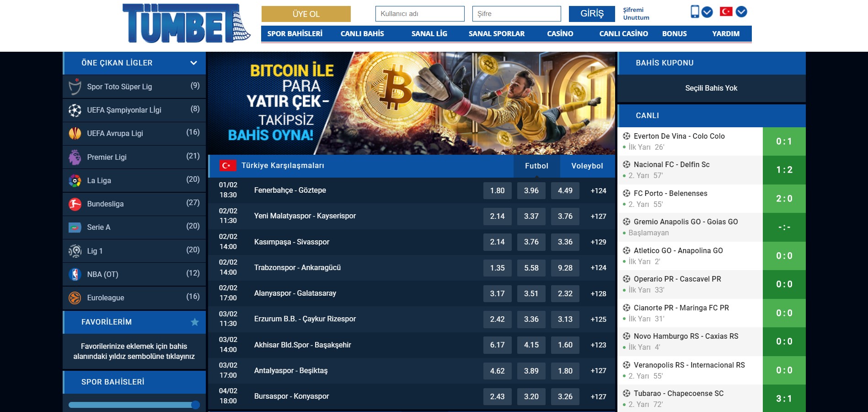Click soccer icon for Nacional FC match
Viewport: 868px width, 412px height.
[x=627, y=164]
